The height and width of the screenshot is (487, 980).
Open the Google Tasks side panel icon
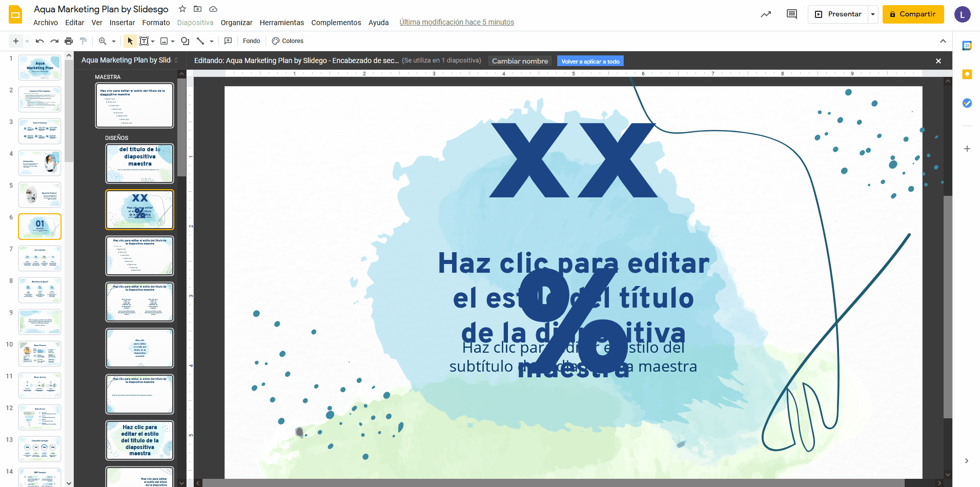coord(967,103)
